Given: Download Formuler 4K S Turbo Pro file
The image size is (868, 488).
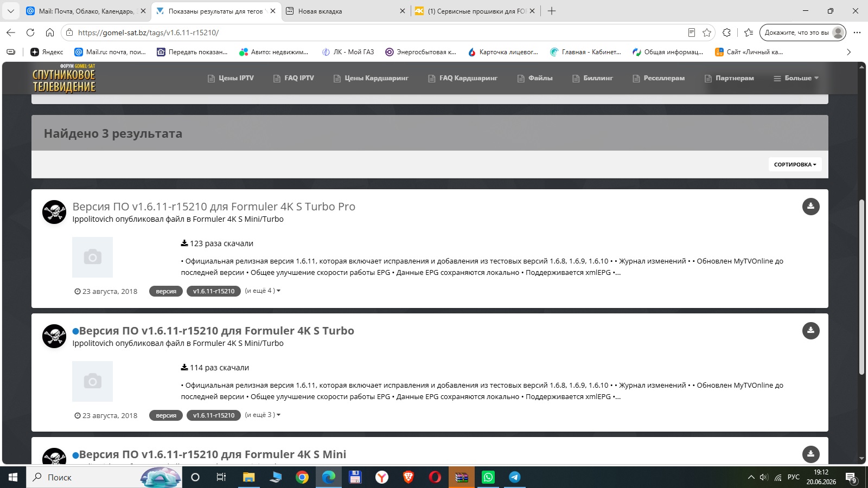Looking at the screenshot, I should 811,207.
